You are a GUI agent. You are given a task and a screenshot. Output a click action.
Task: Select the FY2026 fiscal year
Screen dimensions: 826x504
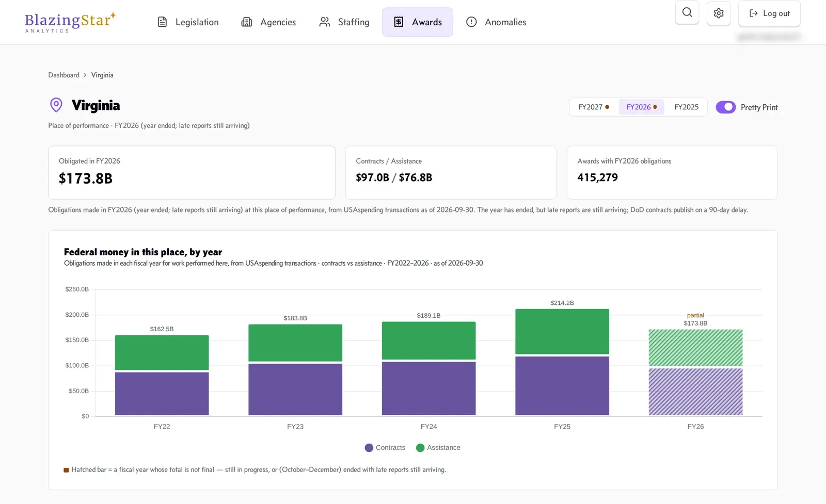pos(642,107)
